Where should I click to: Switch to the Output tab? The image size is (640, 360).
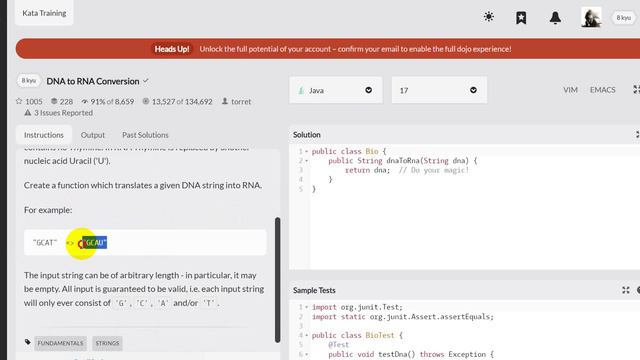coord(93,135)
